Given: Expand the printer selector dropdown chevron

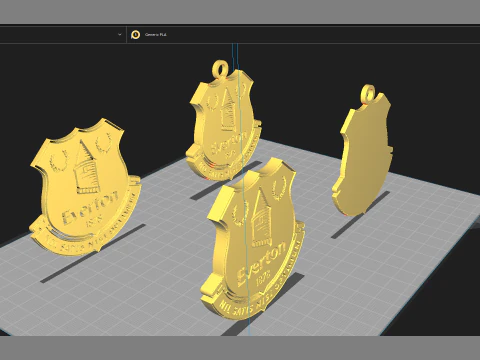Looking at the screenshot, I should 120,34.
